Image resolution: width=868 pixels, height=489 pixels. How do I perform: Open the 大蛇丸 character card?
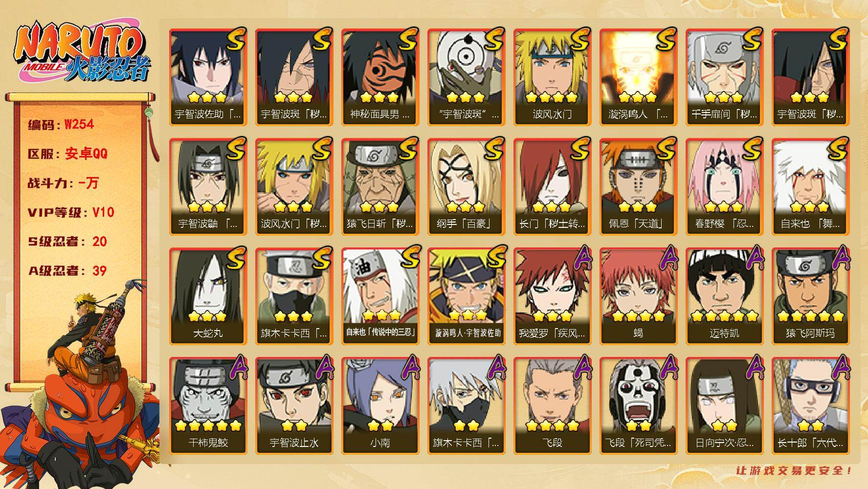click(x=208, y=296)
